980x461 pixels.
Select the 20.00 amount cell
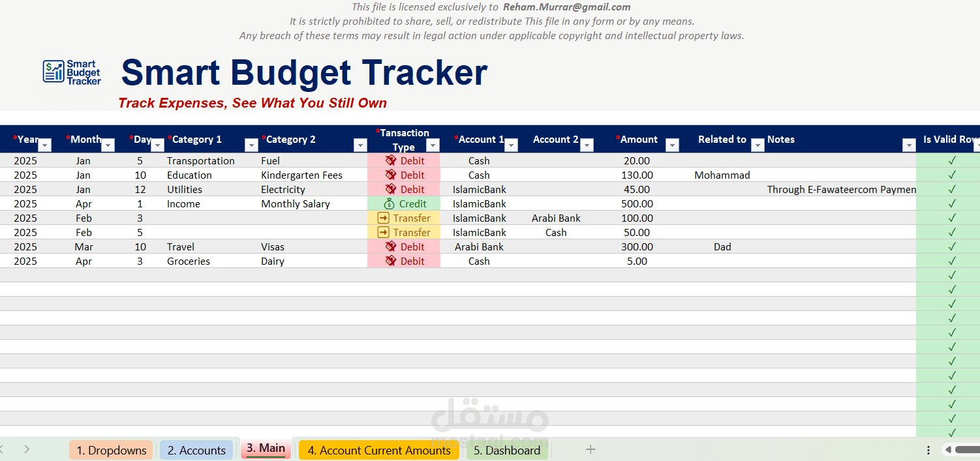[637, 160]
